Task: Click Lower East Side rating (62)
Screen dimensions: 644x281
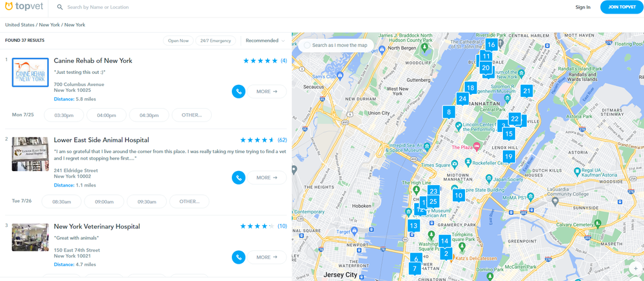Action: coord(263,140)
